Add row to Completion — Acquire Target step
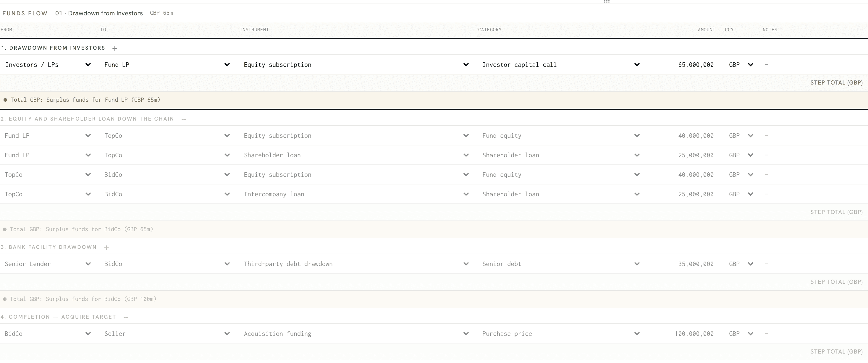Viewport: 868px width, 363px height. point(126,317)
